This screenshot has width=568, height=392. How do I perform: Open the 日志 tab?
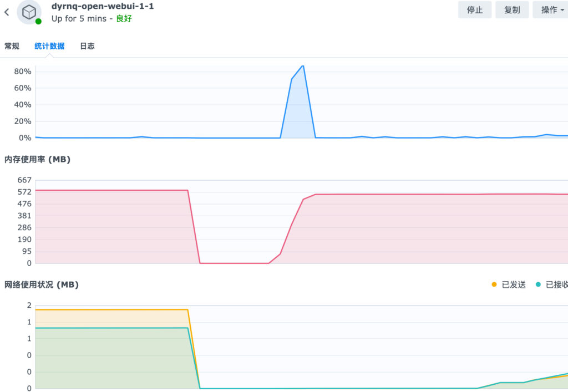[x=87, y=46]
